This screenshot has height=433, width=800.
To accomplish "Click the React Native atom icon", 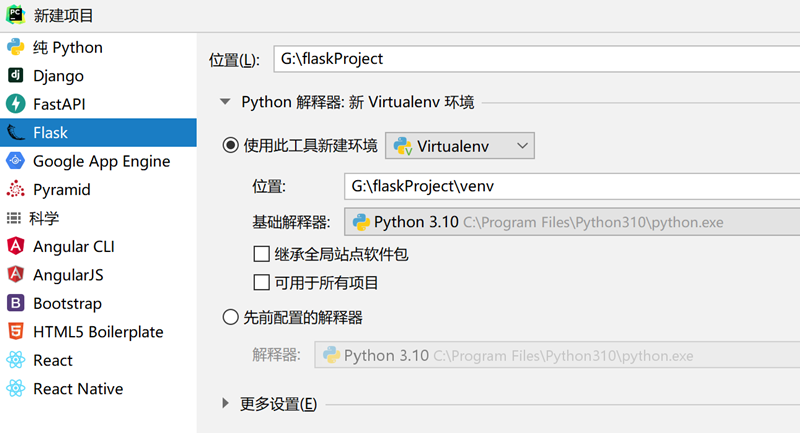I will pyautogui.click(x=15, y=389).
